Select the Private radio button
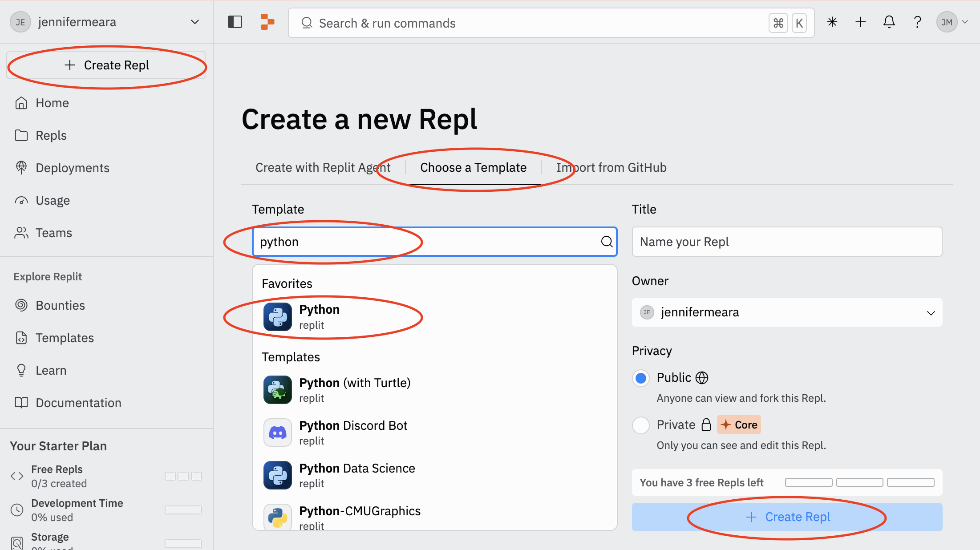 coord(641,425)
